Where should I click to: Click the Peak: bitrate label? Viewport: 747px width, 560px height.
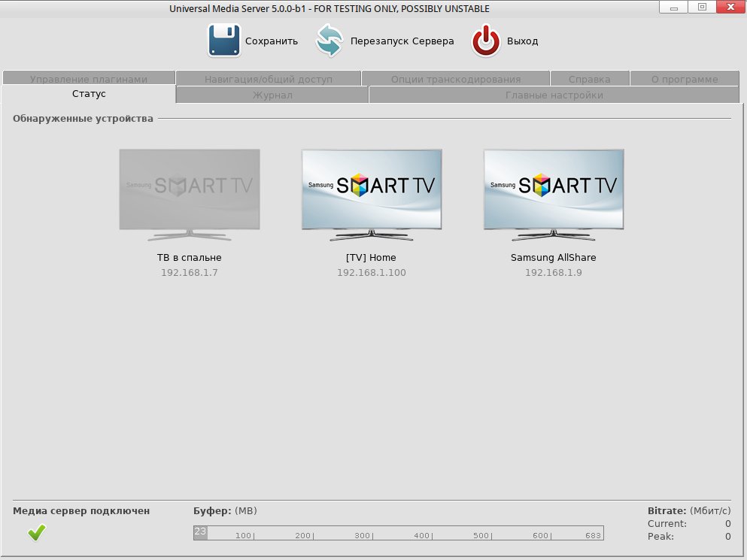(x=660, y=537)
